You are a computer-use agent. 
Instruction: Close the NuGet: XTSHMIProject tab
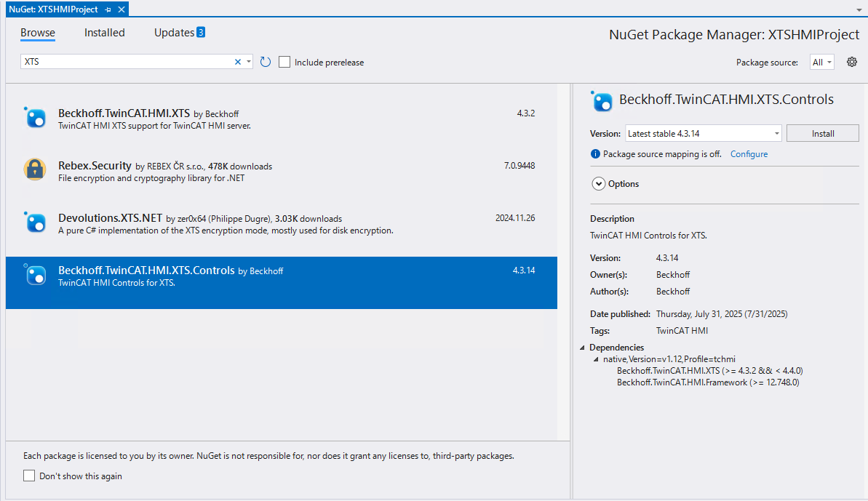[x=121, y=9]
